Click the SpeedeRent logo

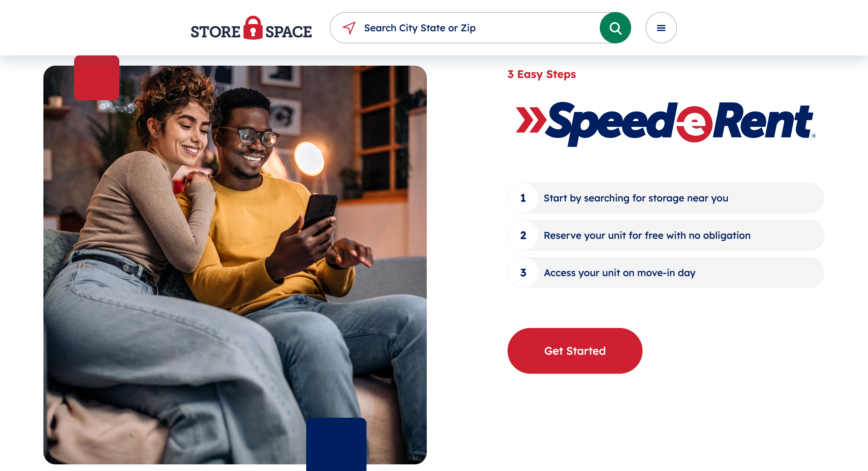665,124
